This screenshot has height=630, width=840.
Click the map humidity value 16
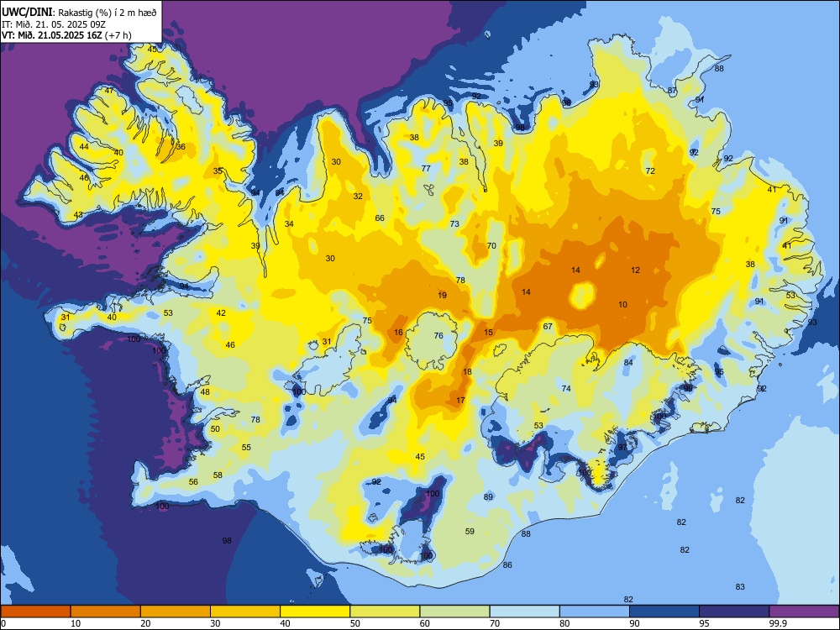398,332
